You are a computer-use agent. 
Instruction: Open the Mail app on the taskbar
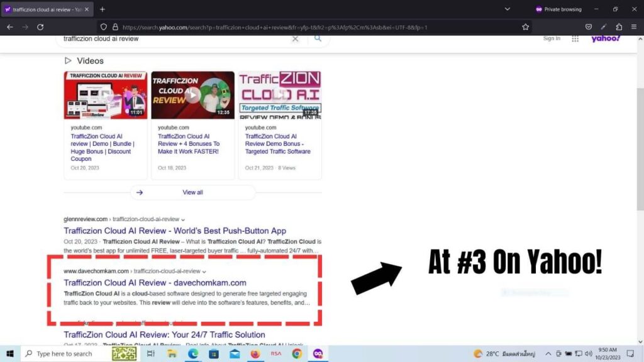[x=235, y=353]
